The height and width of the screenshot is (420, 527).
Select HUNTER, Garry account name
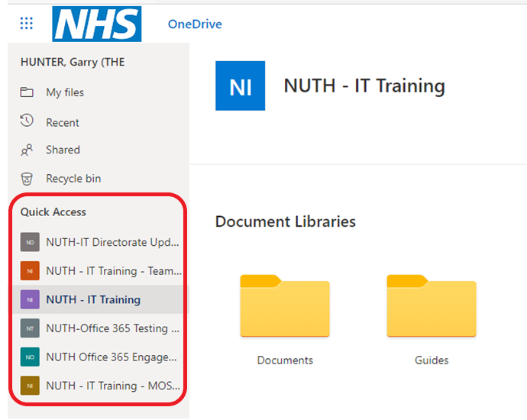[x=73, y=62]
